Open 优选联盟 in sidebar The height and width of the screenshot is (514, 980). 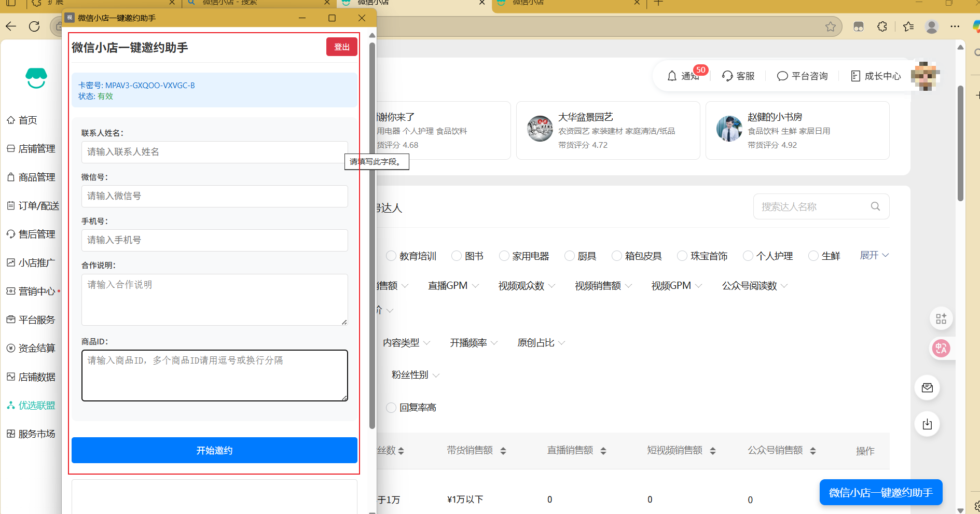click(x=31, y=406)
